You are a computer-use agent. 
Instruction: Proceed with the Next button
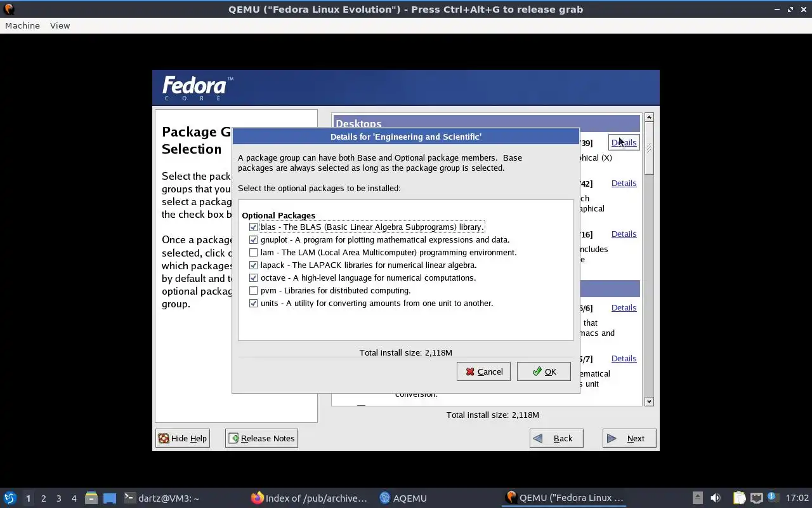click(x=629, y=438)
